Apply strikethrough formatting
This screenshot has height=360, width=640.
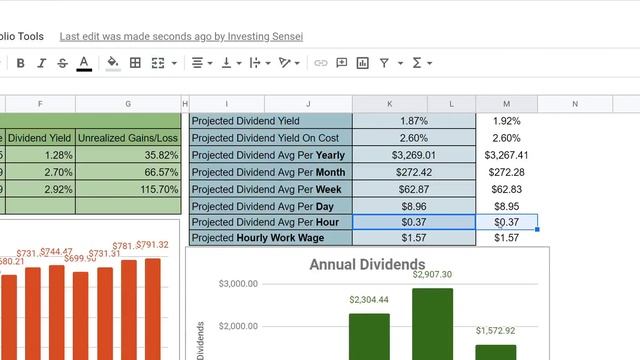pyautogui.click(x=62, y=63)
